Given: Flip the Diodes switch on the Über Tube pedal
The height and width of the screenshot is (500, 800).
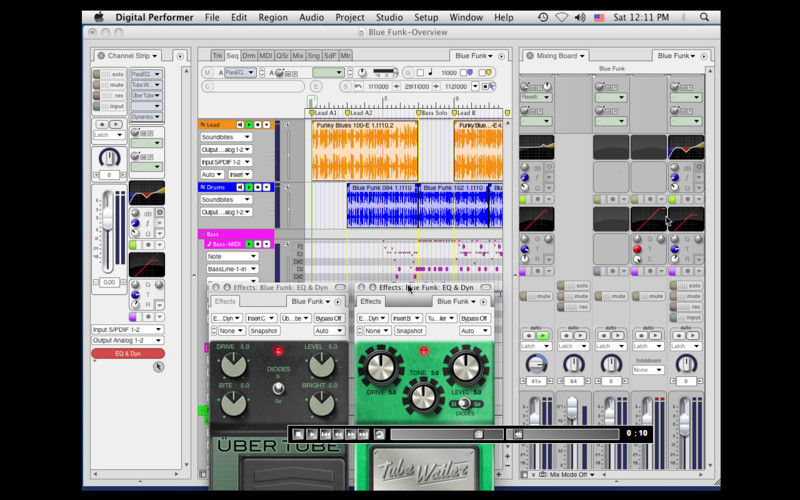Looking at the screenshot, I should pyautogui.click(x=278, y=389).
